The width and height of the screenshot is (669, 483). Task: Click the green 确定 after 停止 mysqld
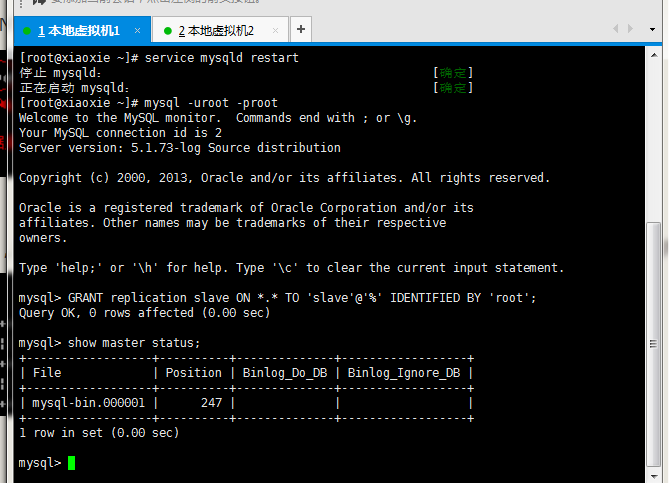pos(453,73)
